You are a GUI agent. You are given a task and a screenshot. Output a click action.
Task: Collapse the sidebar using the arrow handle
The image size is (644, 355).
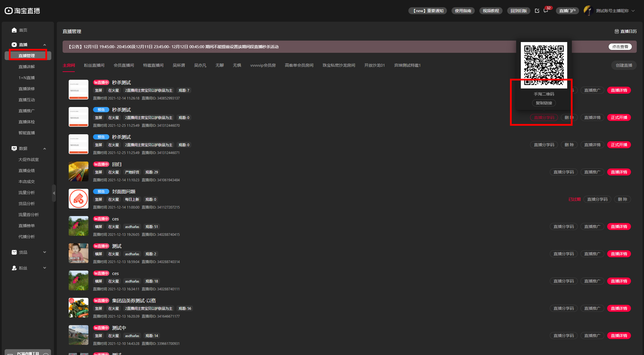54,193
